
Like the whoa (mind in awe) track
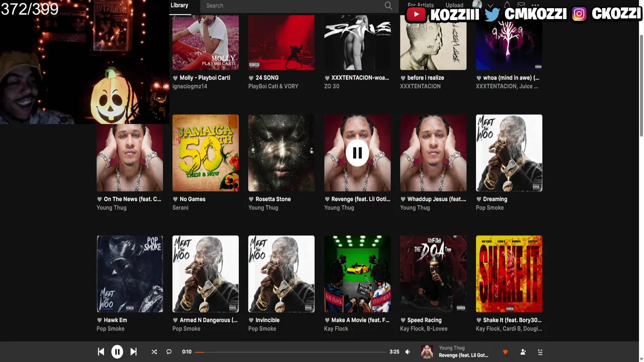(x=479, y=78)
